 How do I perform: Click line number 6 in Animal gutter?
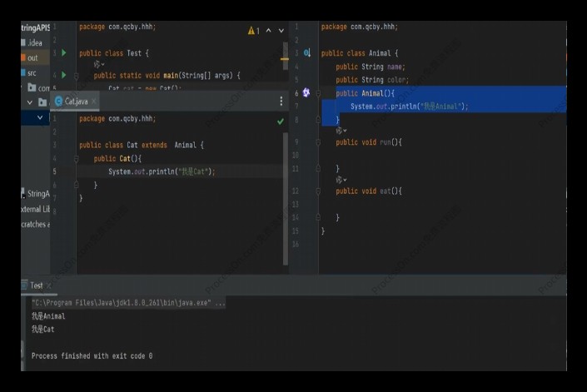pyautogui.click(x=296, y=93)
